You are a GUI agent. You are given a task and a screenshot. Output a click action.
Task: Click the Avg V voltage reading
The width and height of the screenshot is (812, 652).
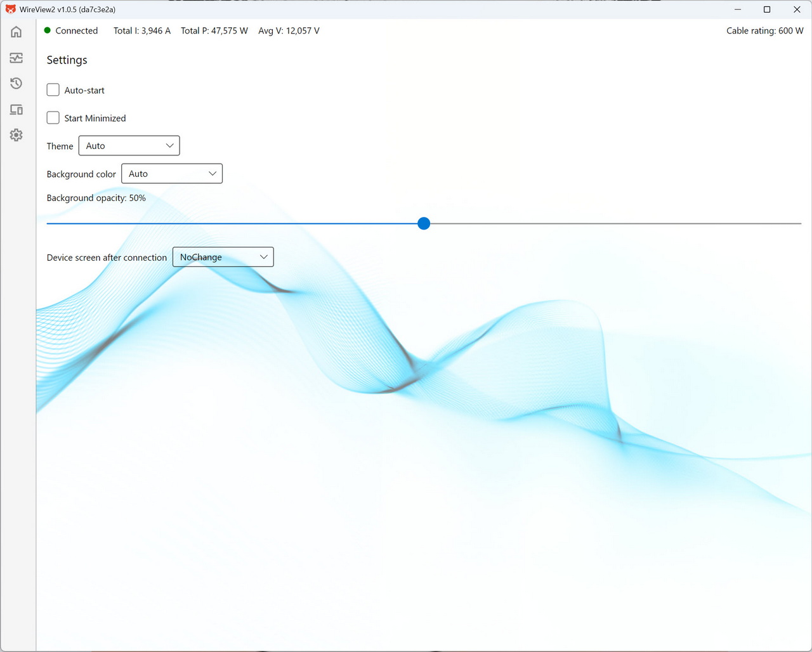[289, 30]
